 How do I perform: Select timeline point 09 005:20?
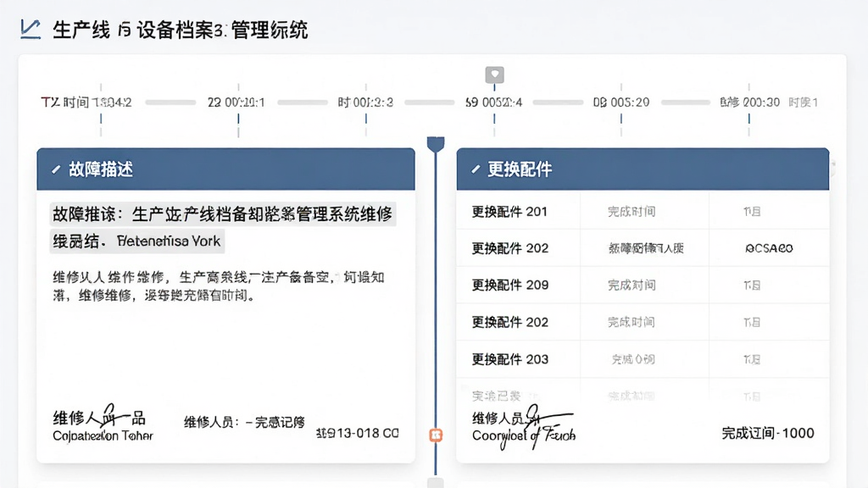point(621,103)
